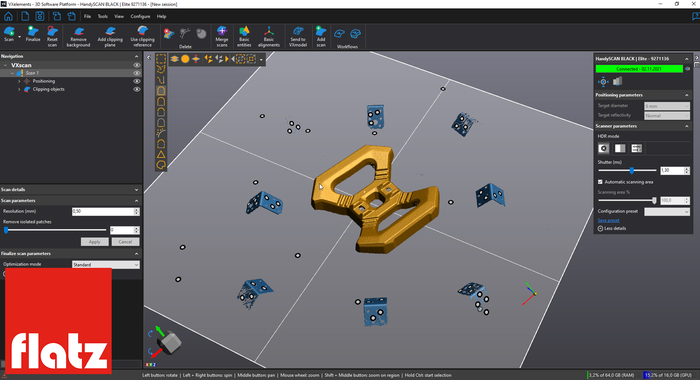The image size is (700, 380).
Task: Click the Less details toggle
Action: pyautogui.click(x=612, y=228)
